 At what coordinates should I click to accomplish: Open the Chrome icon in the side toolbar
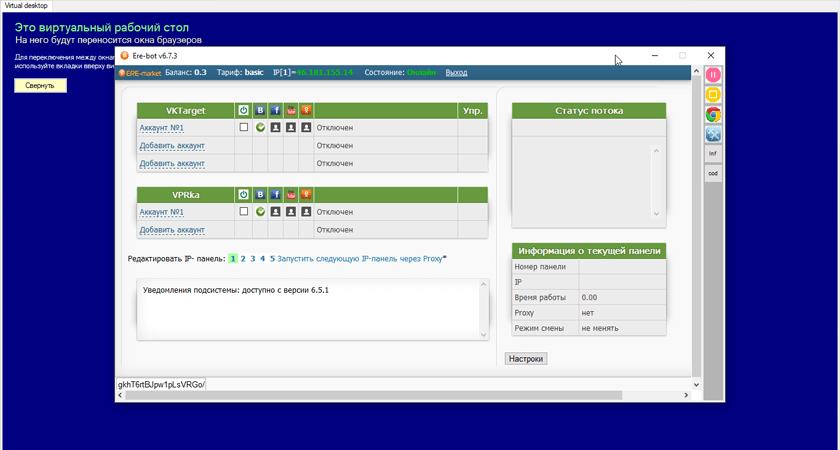pos(713,115)
